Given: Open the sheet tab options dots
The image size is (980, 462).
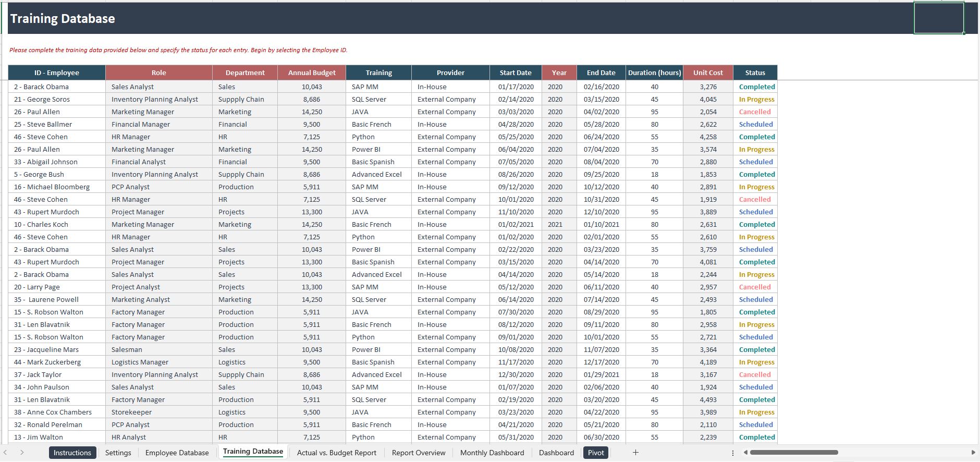Looking at the screenshot, I should (733, 453).
